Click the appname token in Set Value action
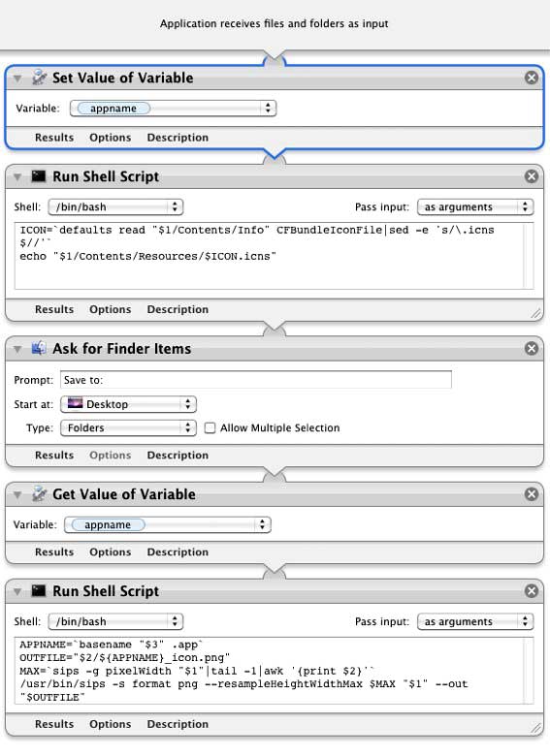 coord(113,108)
